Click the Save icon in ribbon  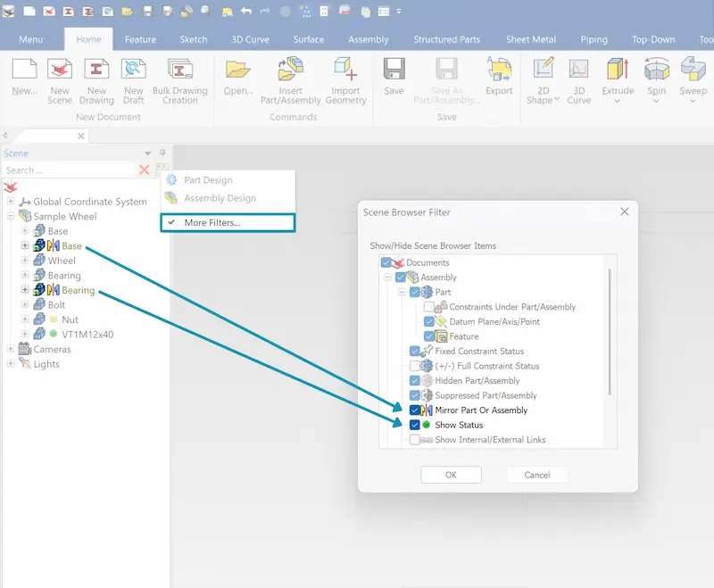[394, 70]
